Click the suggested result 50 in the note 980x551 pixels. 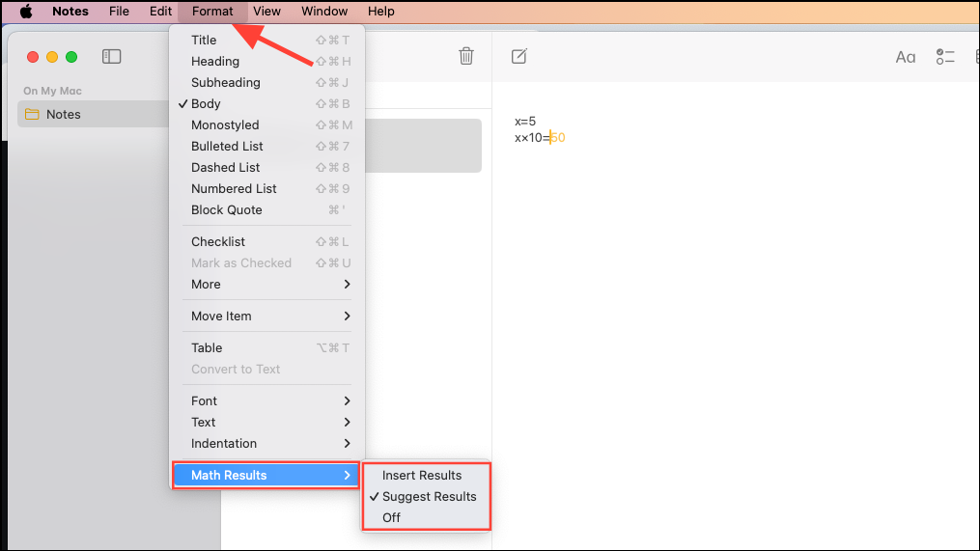click(x=558, y=137)
